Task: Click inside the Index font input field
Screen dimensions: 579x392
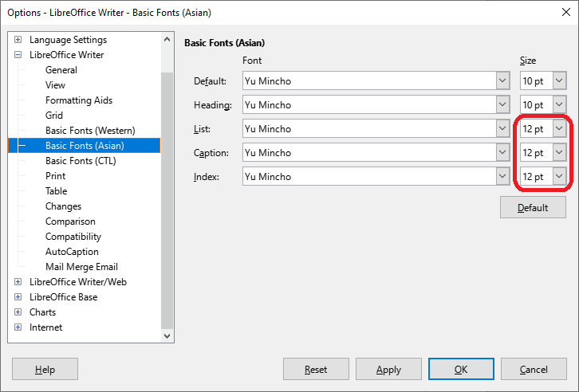Action: click(x=369, y=177)
